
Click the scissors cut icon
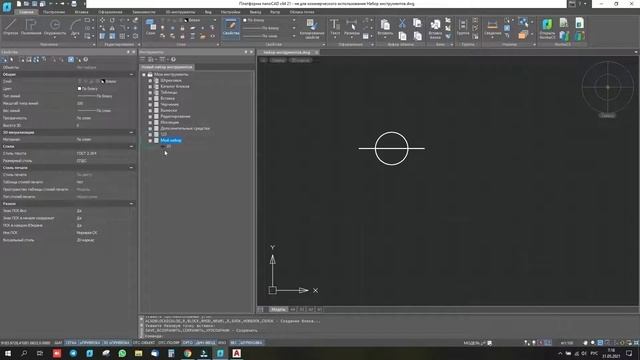(x=402, y=23)
